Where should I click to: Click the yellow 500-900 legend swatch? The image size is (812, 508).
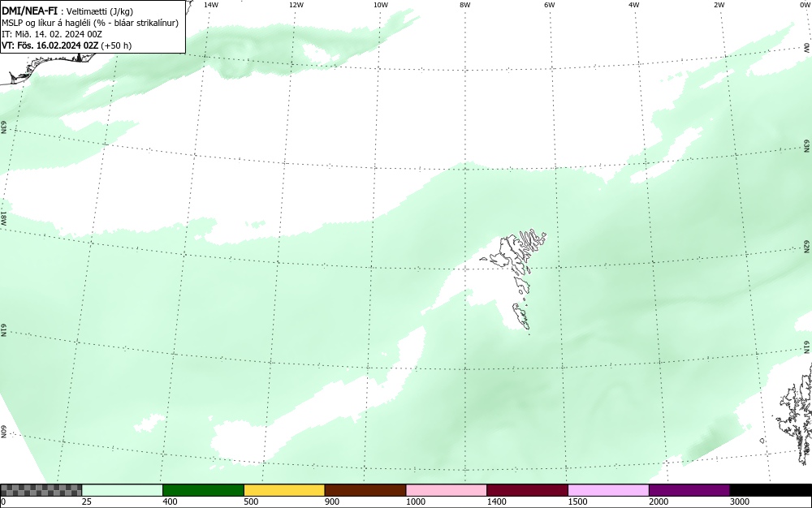[x=284, y=490]
